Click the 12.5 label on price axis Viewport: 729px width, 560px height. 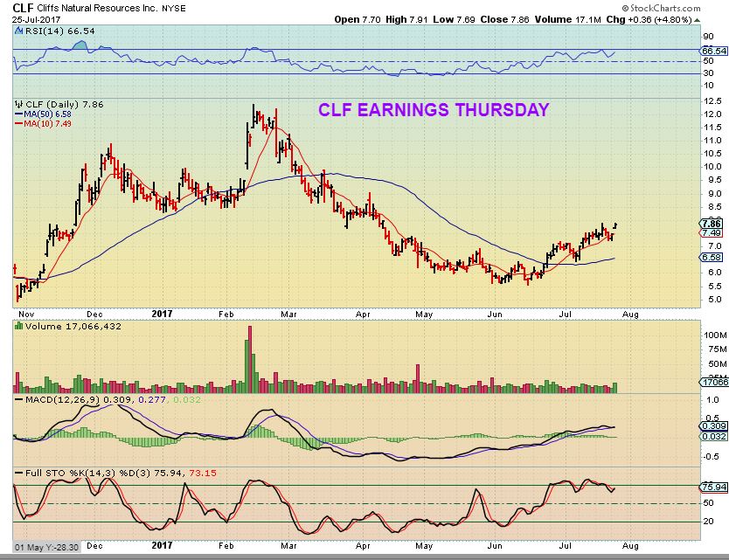712,100
